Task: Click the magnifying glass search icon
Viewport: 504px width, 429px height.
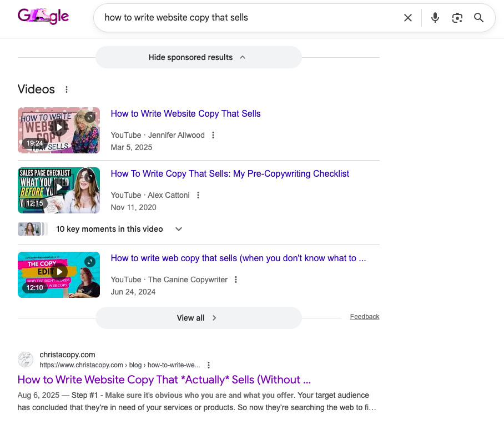Action: [x=478, y=17]
